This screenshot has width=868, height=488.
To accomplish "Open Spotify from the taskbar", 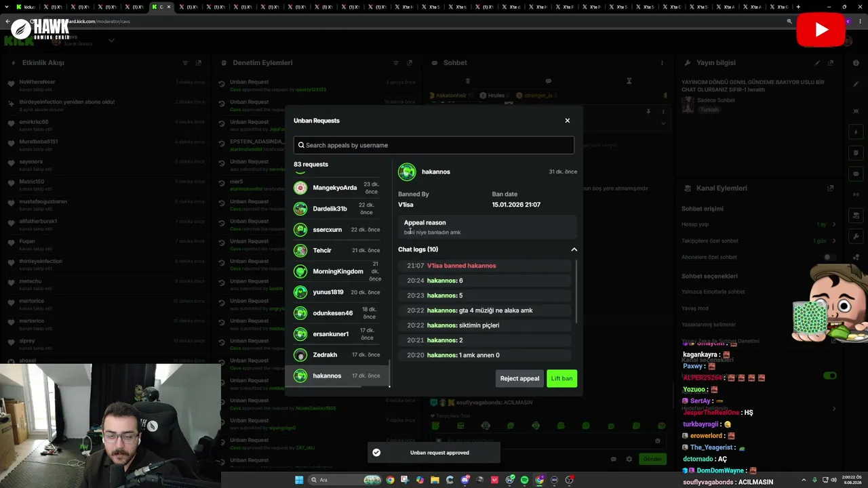I will (524, 480).
